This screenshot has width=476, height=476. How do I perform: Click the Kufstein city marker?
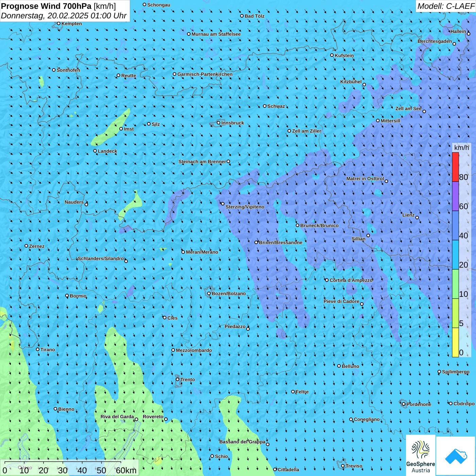tap(332, 55)
